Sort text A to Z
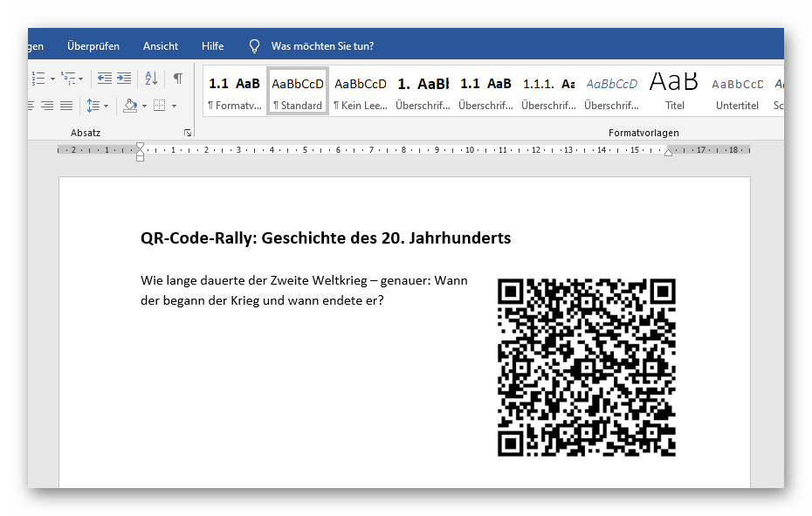Screen dimensions: 812x516 (151, 79)
